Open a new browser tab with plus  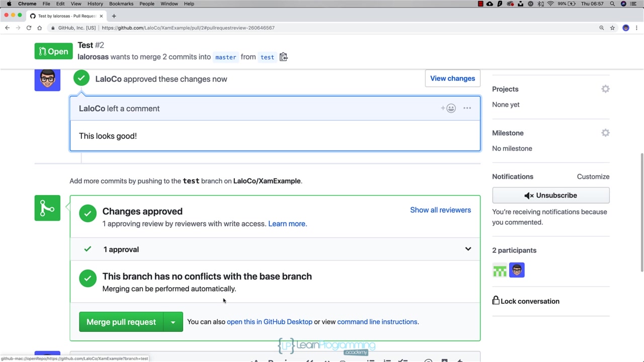click(x=114, y=16)
